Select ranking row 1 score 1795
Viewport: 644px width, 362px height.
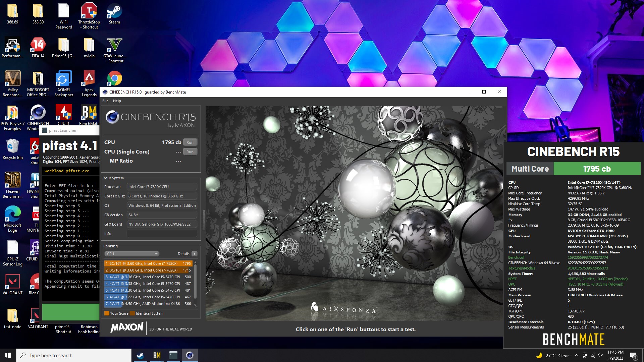coord(148,263)
